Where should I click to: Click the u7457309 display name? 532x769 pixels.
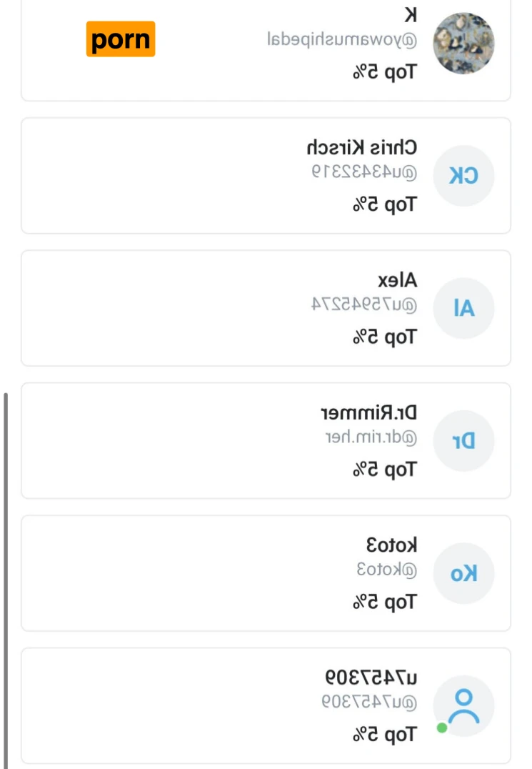point(371,678)
